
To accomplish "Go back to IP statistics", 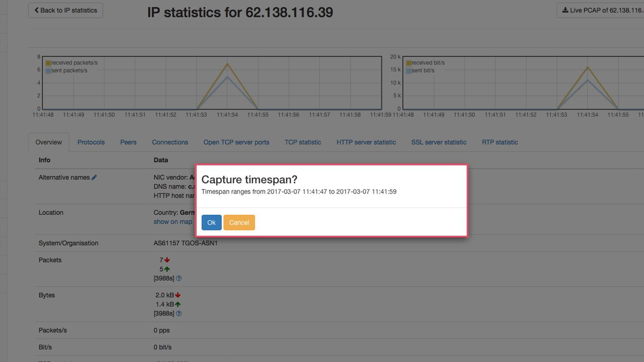I will tap(66, 10).
